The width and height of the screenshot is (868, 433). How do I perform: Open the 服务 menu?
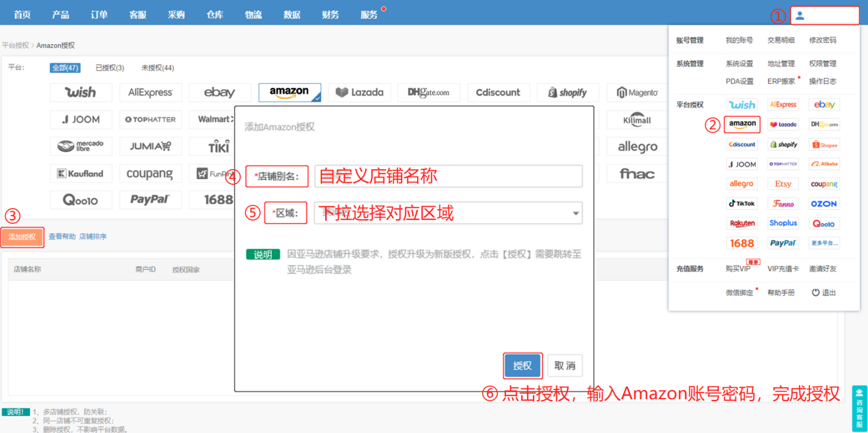point(369,15)
